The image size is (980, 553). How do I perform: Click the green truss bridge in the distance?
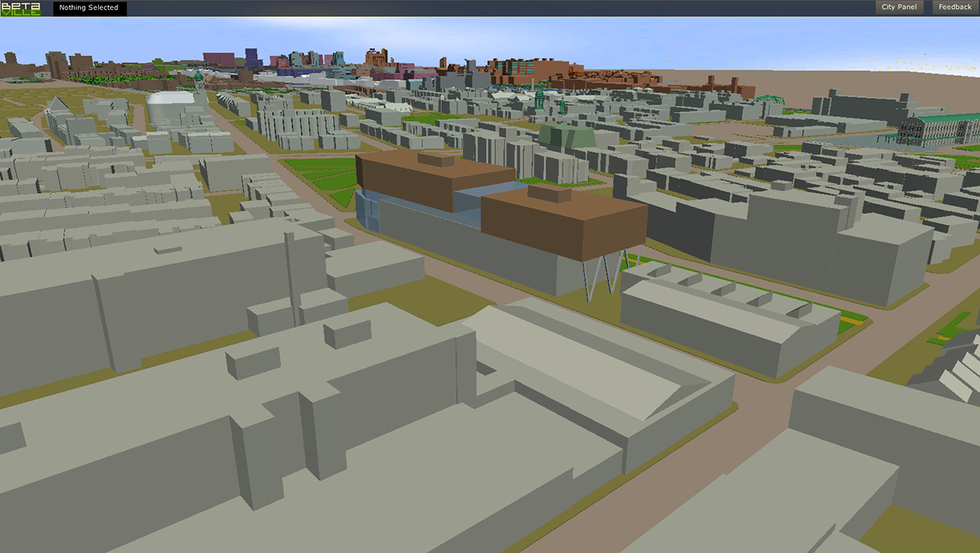[x=768, y=101]
